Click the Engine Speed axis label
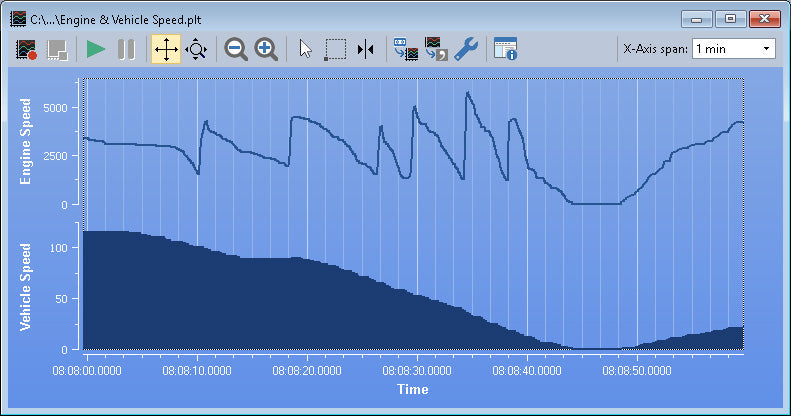The image size is (791, 416). 25,142
